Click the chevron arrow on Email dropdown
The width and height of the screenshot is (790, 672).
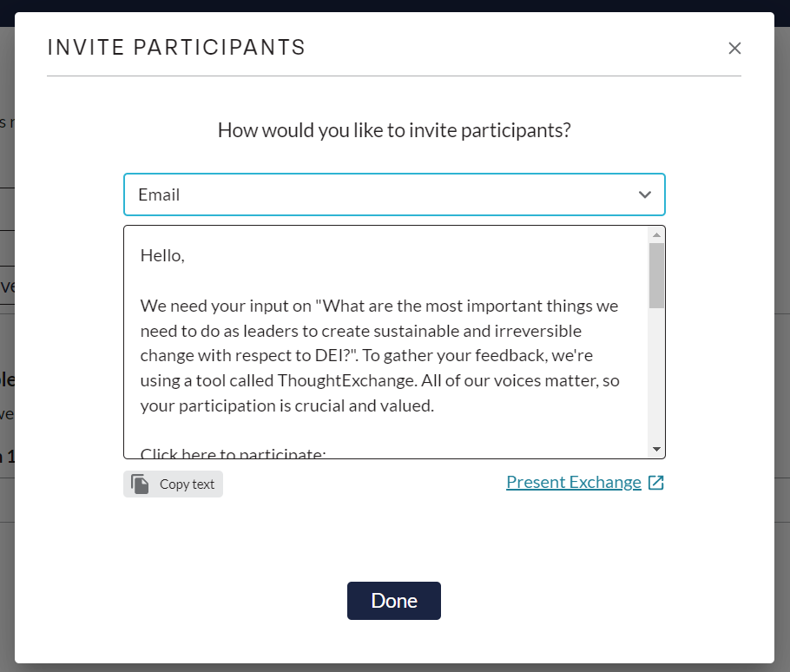[644, 195]
